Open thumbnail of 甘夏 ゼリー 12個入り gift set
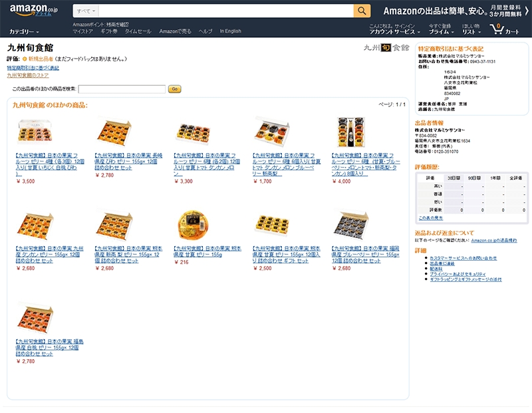The image size is (532, 413). pos(272,225)
